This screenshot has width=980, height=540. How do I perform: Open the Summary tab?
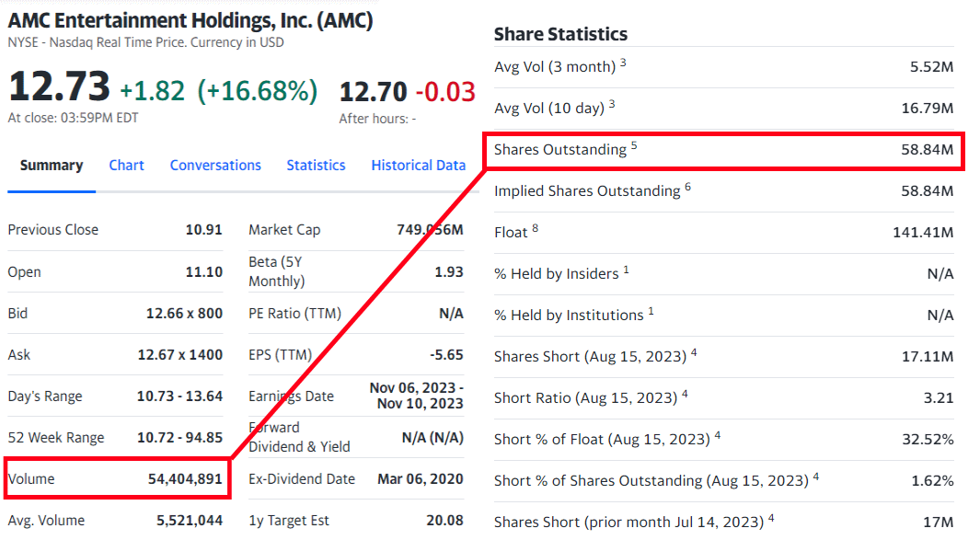click(52, 165)
